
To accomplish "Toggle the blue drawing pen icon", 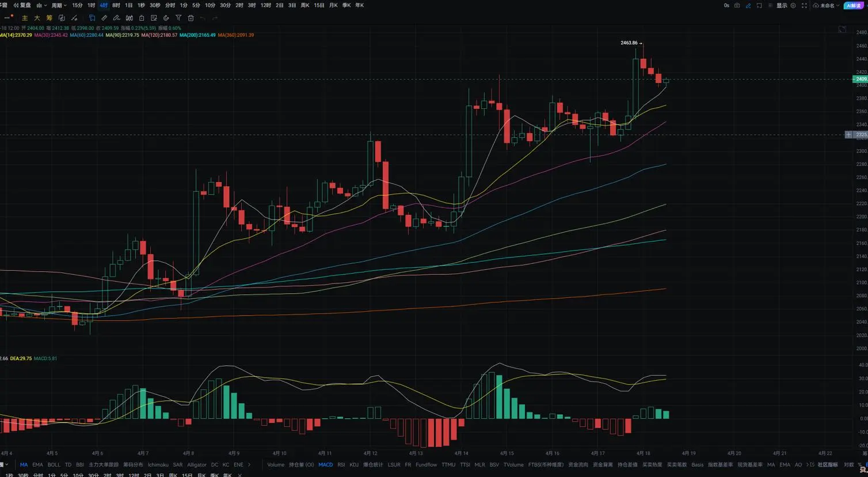I will coord(748,5).
